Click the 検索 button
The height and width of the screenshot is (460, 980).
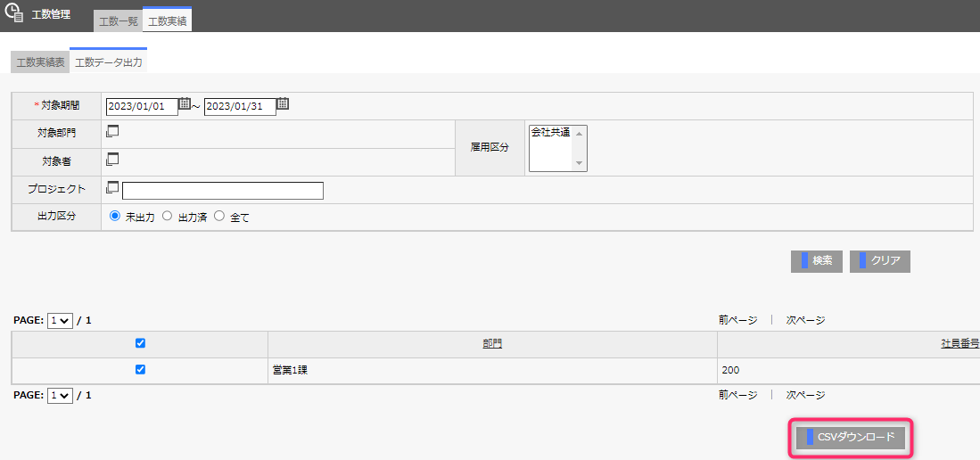[x=816, y=261]
